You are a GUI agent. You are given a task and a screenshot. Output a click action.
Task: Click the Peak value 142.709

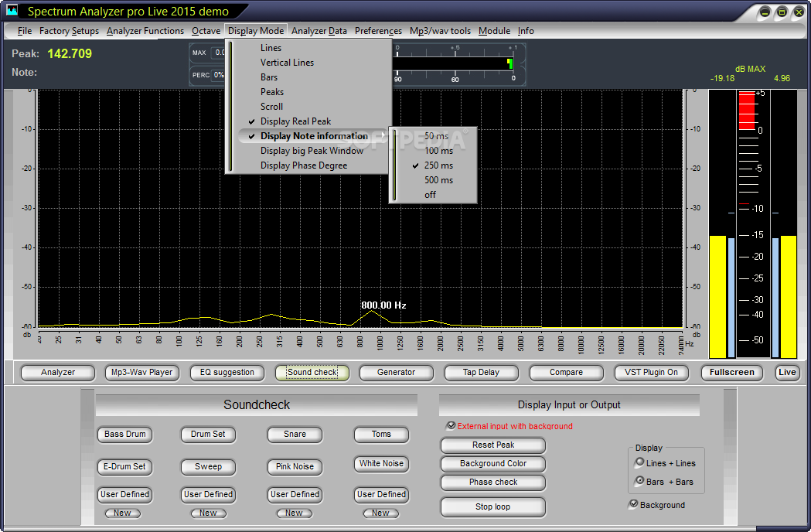(70, 53)
